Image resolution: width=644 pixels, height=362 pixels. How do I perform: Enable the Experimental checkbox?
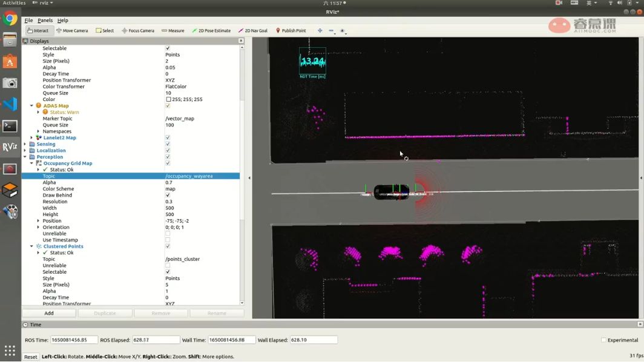[x=603, y=340]
